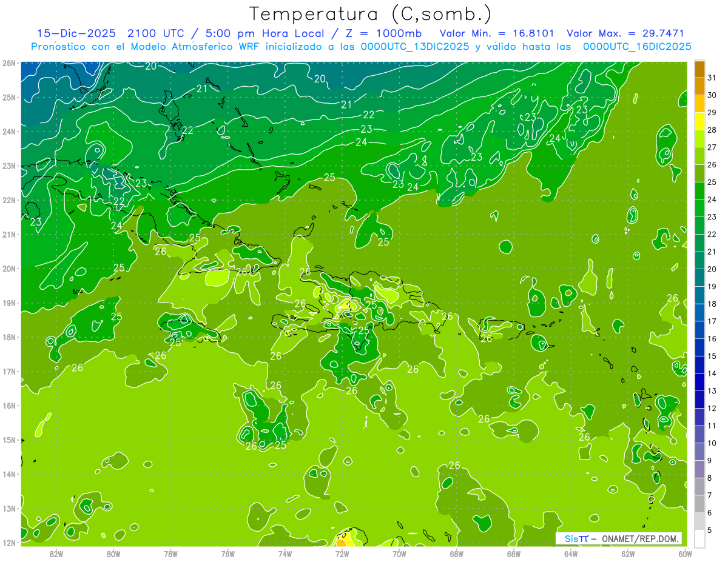Click longitude label '64W'
Screen dimensions: 728x562
[x=571, y=554]
